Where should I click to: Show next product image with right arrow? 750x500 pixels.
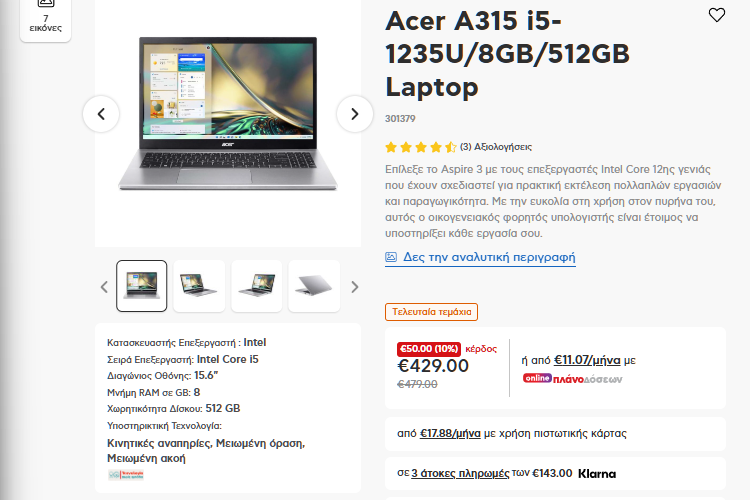tap(354, 114)
